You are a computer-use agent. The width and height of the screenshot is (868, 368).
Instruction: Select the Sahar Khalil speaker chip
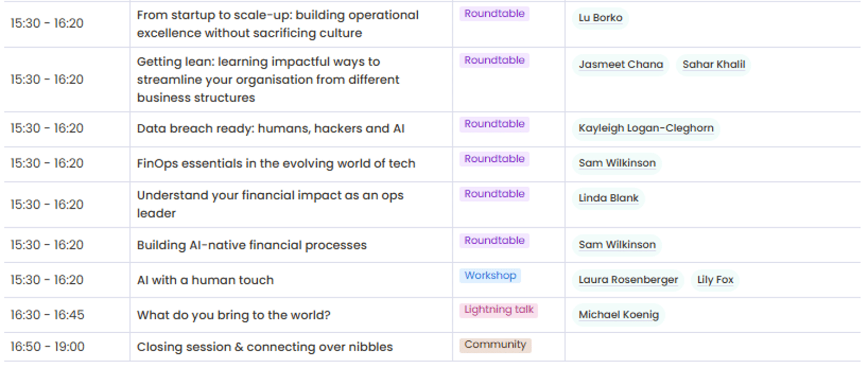click(713, 65)
